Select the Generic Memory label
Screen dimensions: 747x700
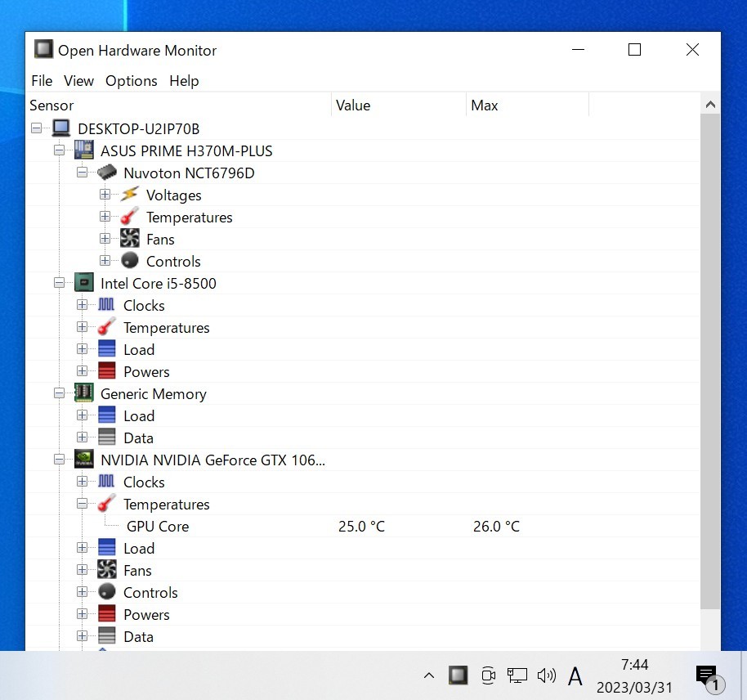(x=154, y=394)
